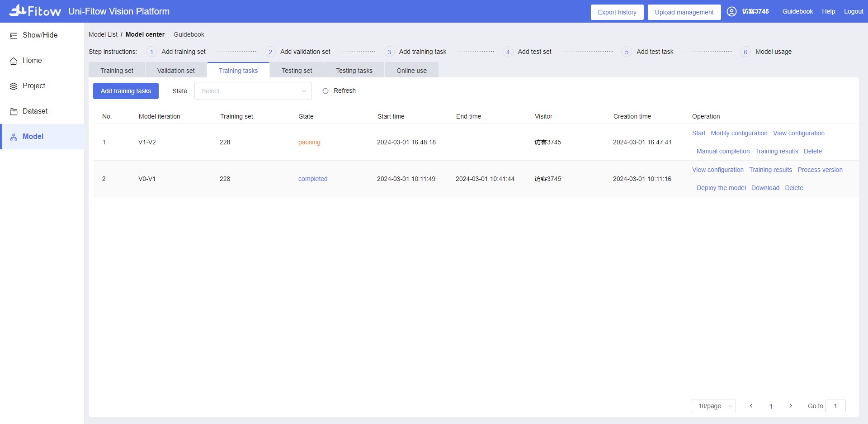Click step 2 circle Add validation set

270,52
